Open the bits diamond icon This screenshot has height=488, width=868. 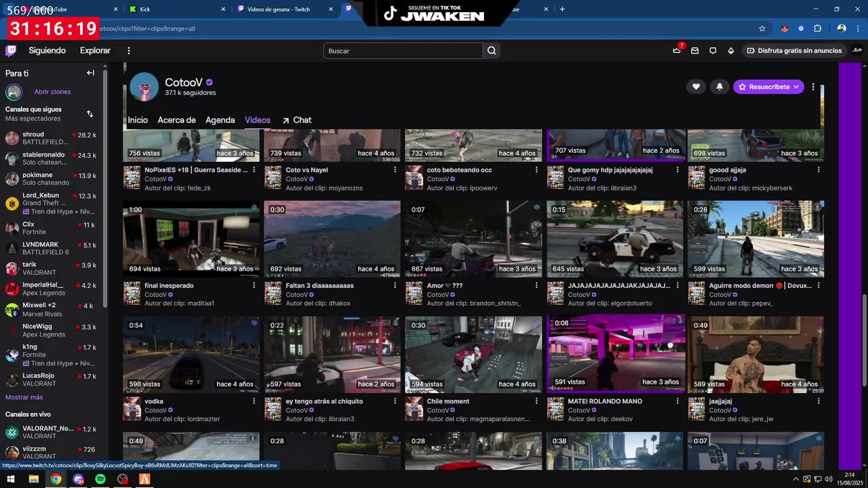click(x=731, y=51)
